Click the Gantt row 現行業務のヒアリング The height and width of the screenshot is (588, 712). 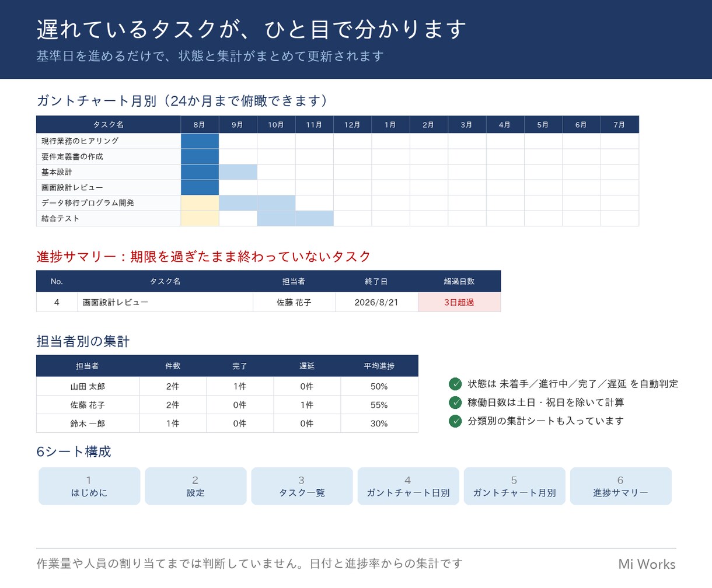(x=337, y=141)
